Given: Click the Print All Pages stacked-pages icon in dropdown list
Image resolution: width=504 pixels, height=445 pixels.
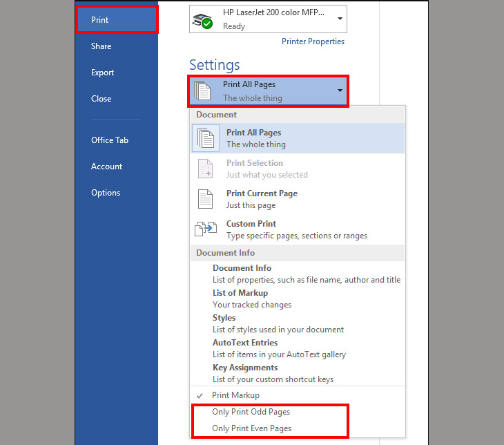Looking at the screenshot, I should pos(206,138).
